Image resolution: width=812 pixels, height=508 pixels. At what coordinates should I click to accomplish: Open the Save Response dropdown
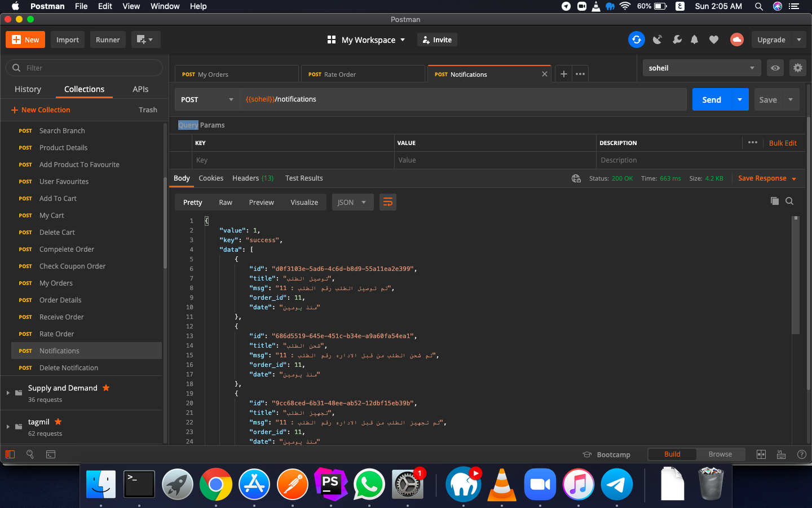pos(767,178)
